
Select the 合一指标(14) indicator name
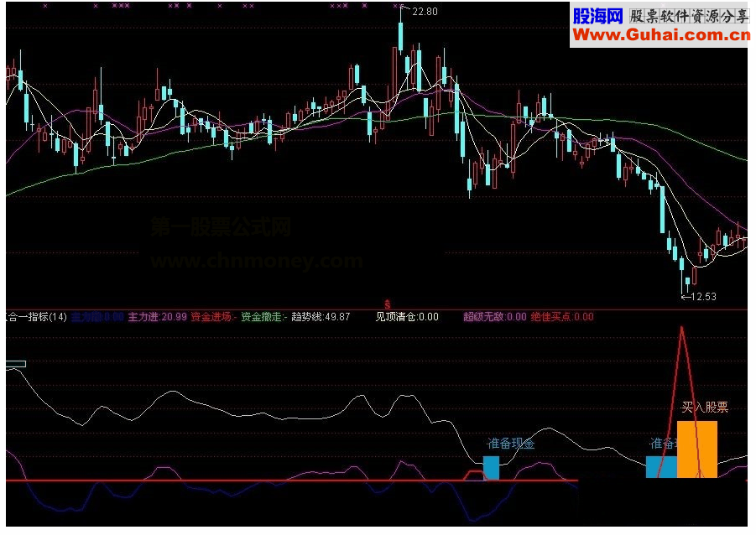(x=37, y=317)
